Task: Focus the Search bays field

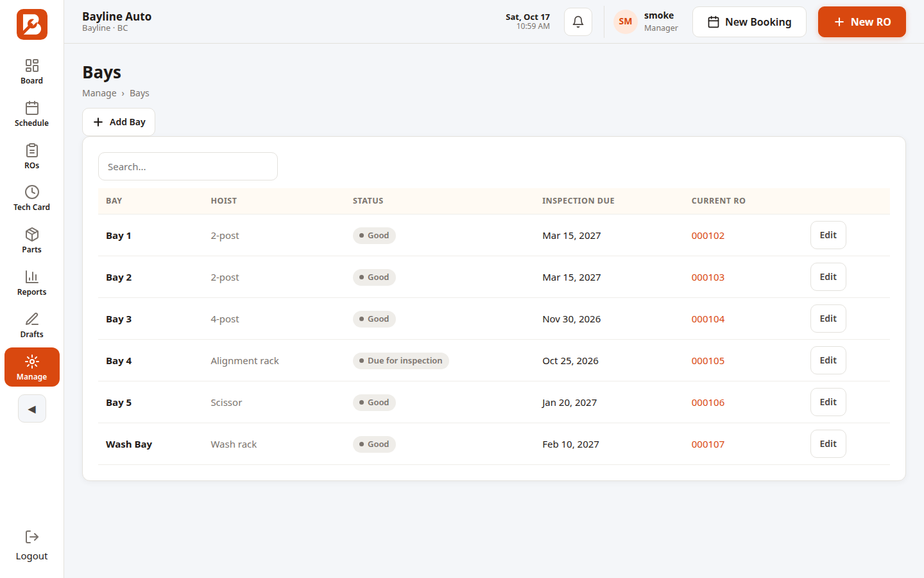Action: (x=188, y=166)
